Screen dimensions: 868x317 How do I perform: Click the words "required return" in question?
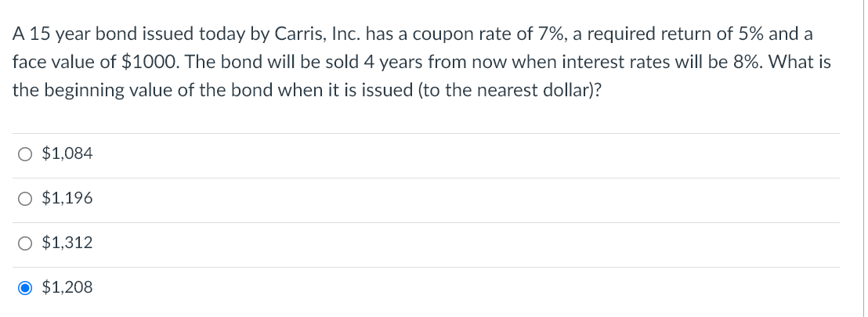(x=663, y=34)
